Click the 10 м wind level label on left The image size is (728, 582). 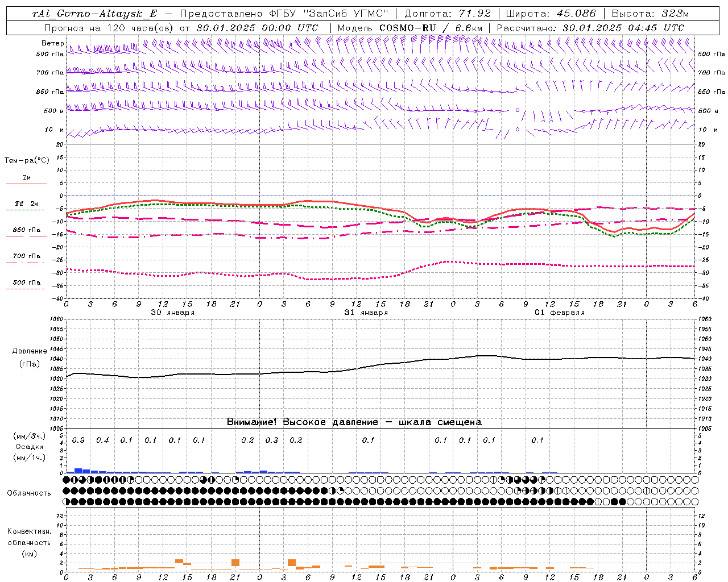[x=55, y=130]
